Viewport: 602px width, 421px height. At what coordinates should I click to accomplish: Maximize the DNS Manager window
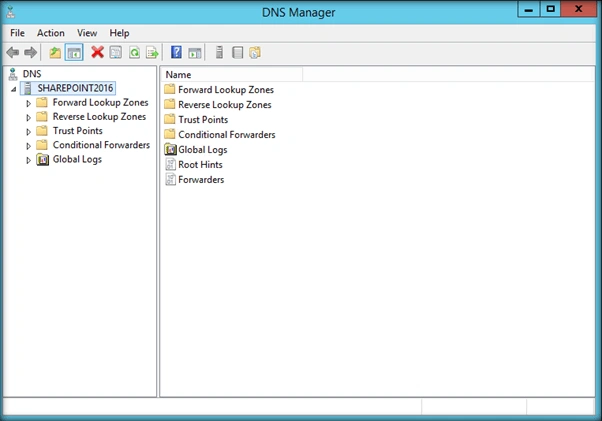click(551, 9)
